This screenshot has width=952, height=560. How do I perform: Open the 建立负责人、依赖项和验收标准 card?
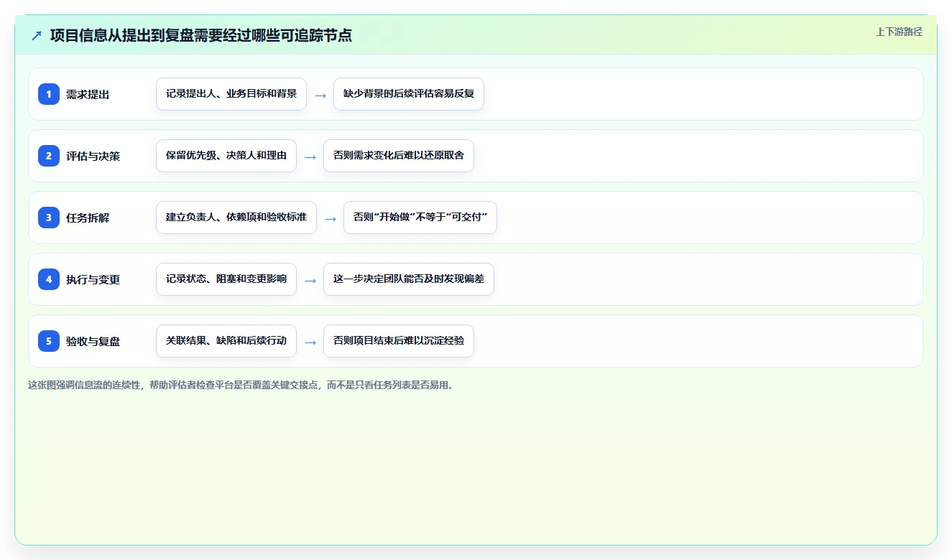tap(236, 218)
